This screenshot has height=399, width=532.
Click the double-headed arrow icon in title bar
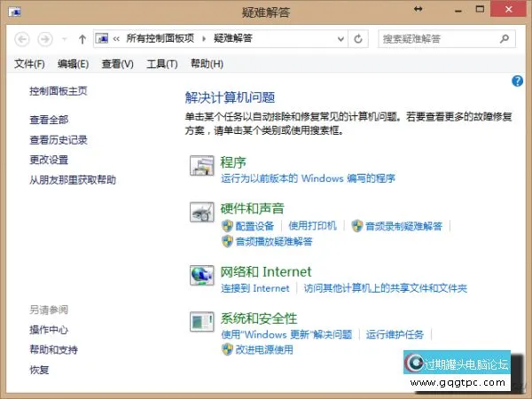418,9
